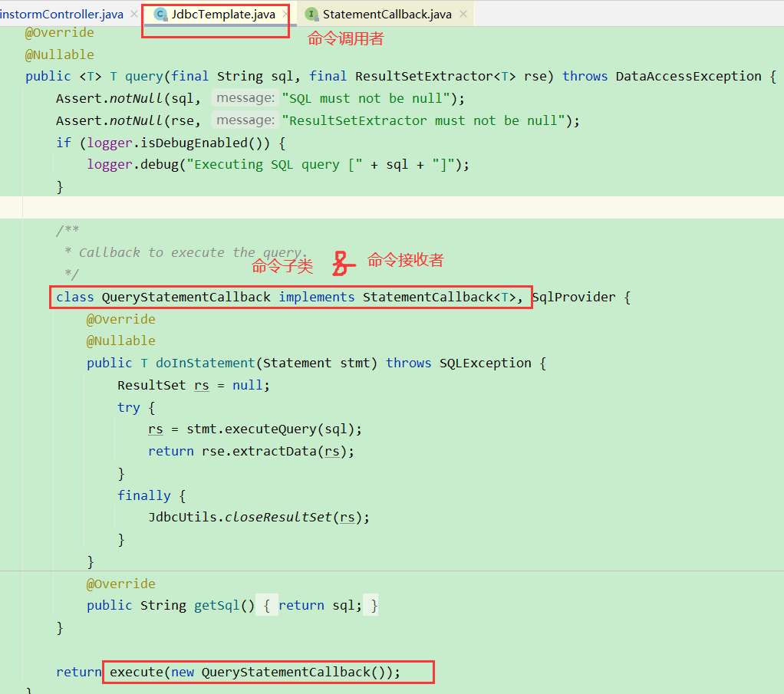This screenshot has width=784, height=694.
Task: Expand the folded getSql body opening brace
Action: click(267, 606)
